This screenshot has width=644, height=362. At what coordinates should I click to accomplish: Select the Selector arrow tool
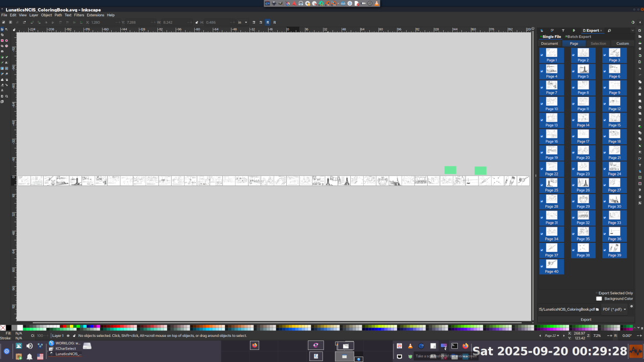coord(2,30)
